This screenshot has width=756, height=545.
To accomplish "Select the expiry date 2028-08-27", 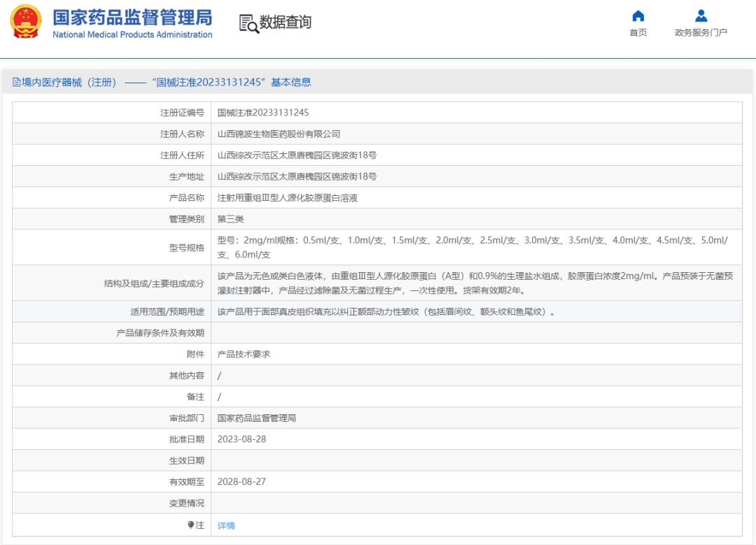I will coord(241,482).
